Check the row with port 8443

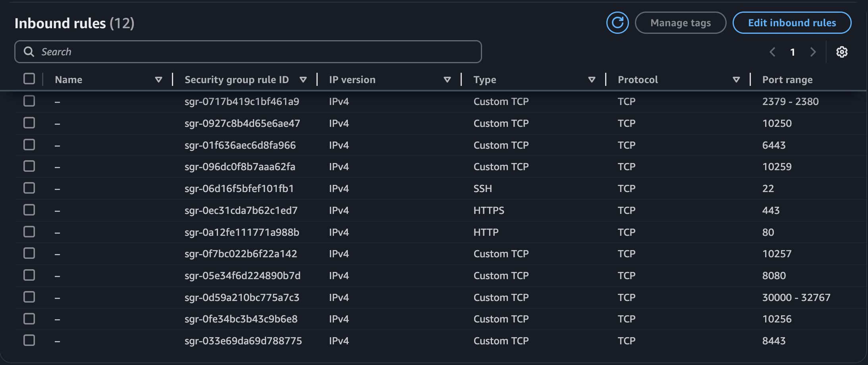point(29,340)
